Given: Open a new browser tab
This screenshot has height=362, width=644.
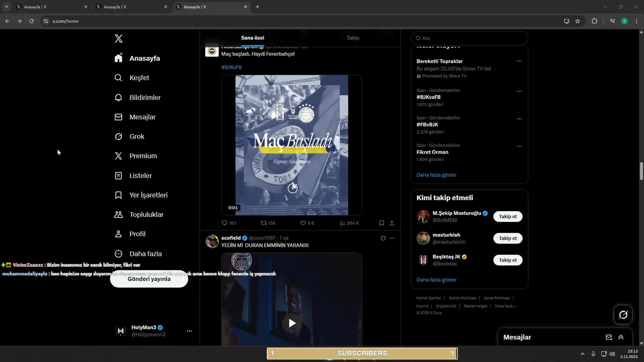Looking at the screenshot, I should coord(258,7).
